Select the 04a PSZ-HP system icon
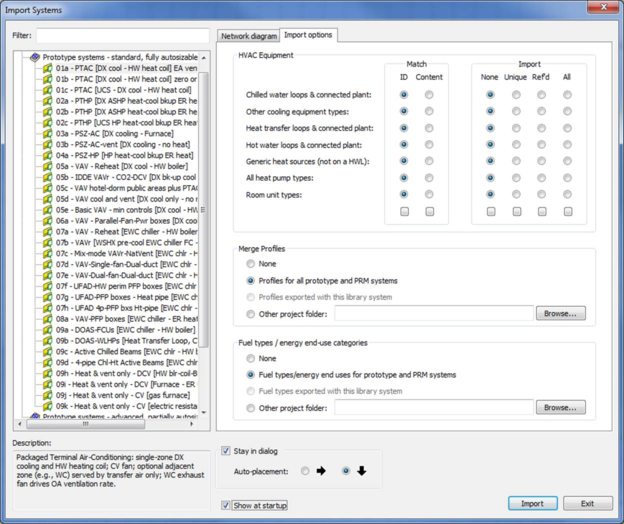Image resolution: width=624 pixels, height=524 pixels. tap(47, 155)
